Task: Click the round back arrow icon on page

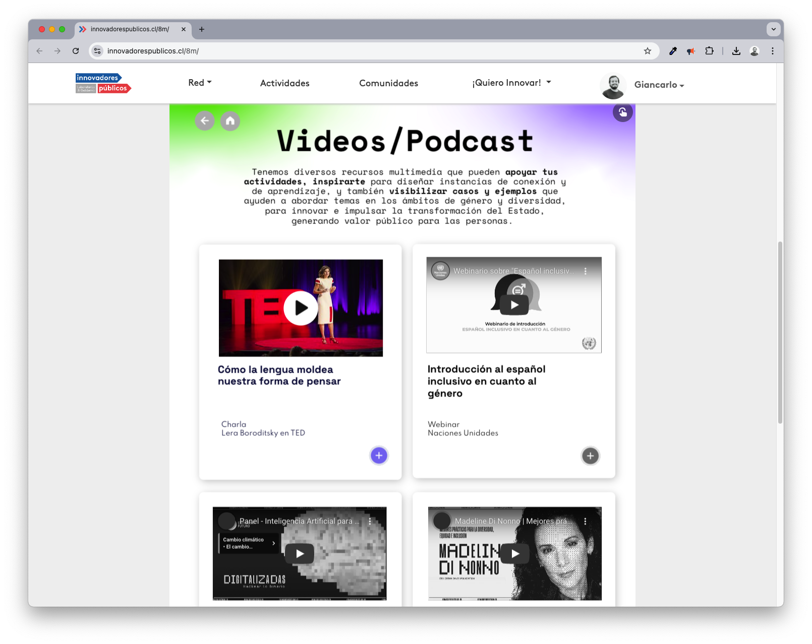Action: (x=205, y=121)
